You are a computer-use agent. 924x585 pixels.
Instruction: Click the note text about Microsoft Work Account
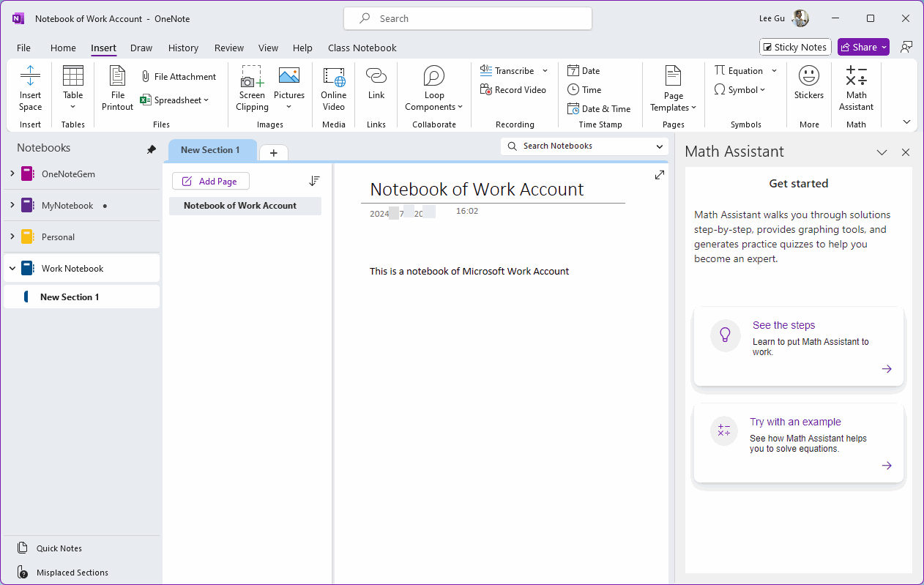pos(469,271)
